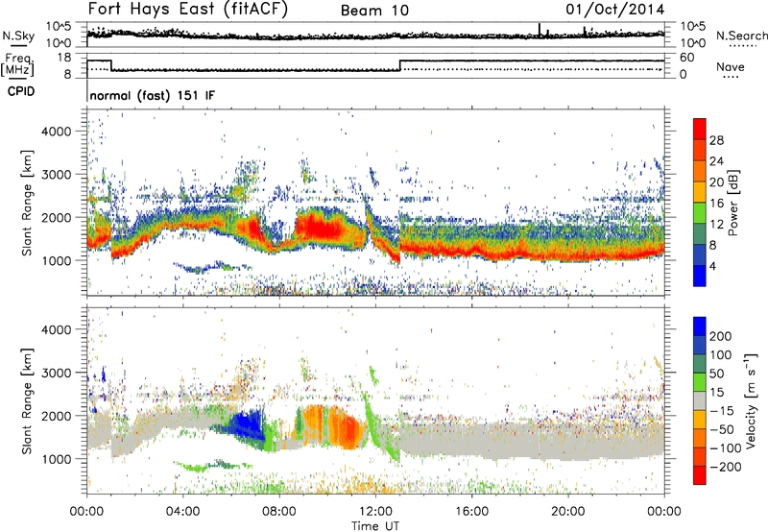Screen dimensions: 768x532
Task: Click the '60' Nave axis tick
Action: click(687, 58)
